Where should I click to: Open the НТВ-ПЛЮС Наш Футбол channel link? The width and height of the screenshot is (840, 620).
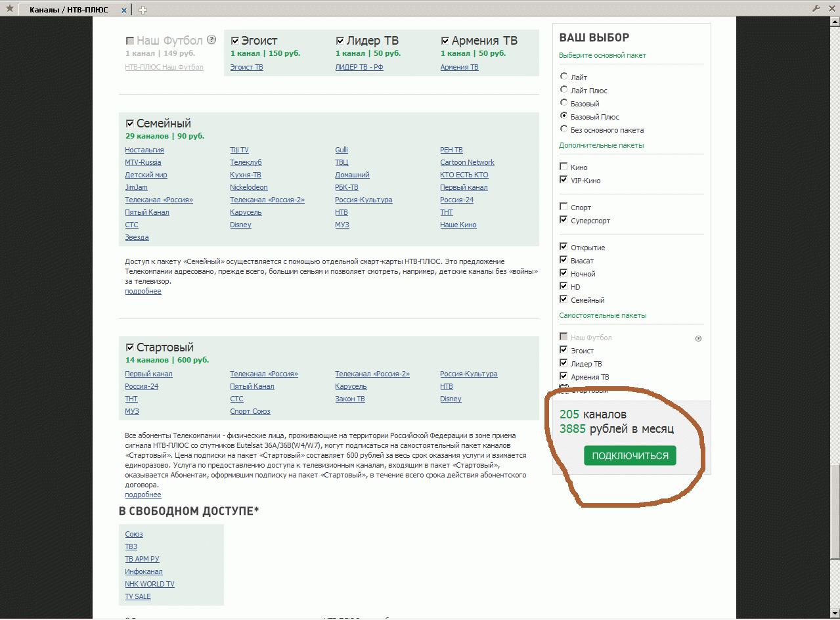point(164,67)
